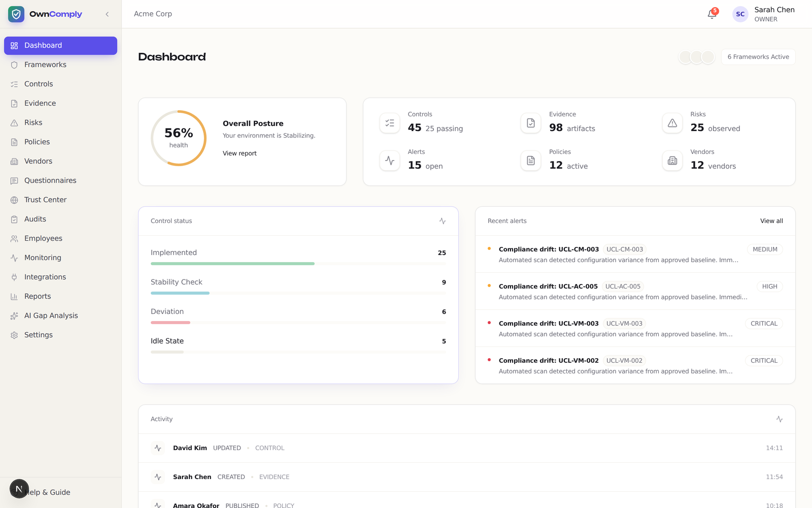Click the Settings gear icon
Viewport: 812px width, 508px height.
pos(14,335)
